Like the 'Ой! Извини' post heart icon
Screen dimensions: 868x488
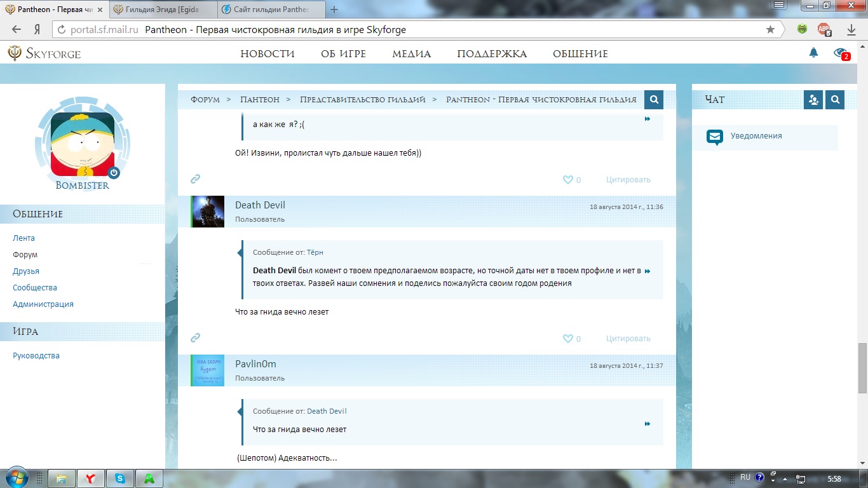[x=568, y=180]
